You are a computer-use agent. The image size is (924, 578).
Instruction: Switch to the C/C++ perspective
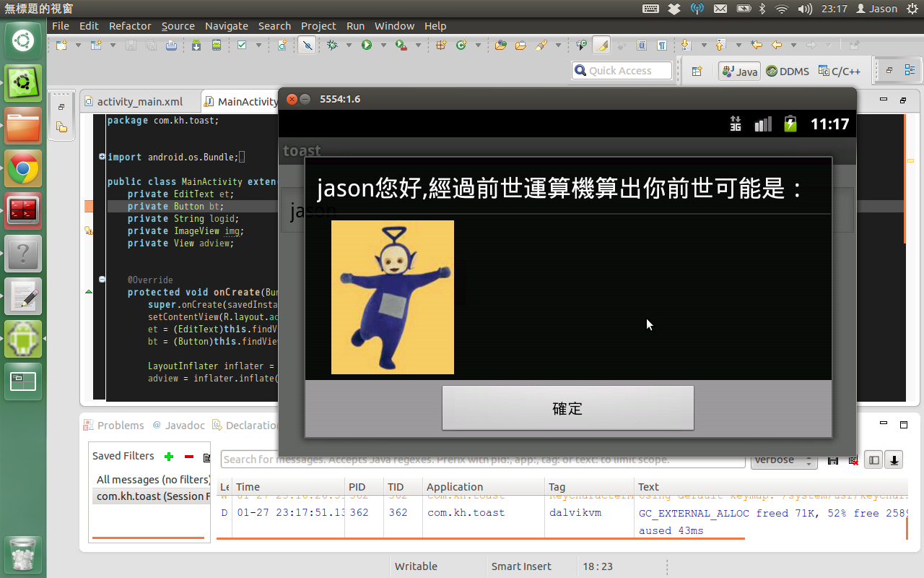coord(840,71)
